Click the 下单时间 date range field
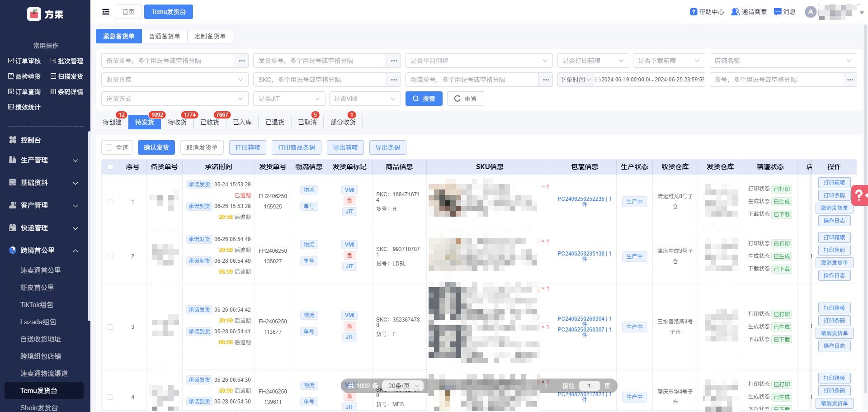 [650, 80]
